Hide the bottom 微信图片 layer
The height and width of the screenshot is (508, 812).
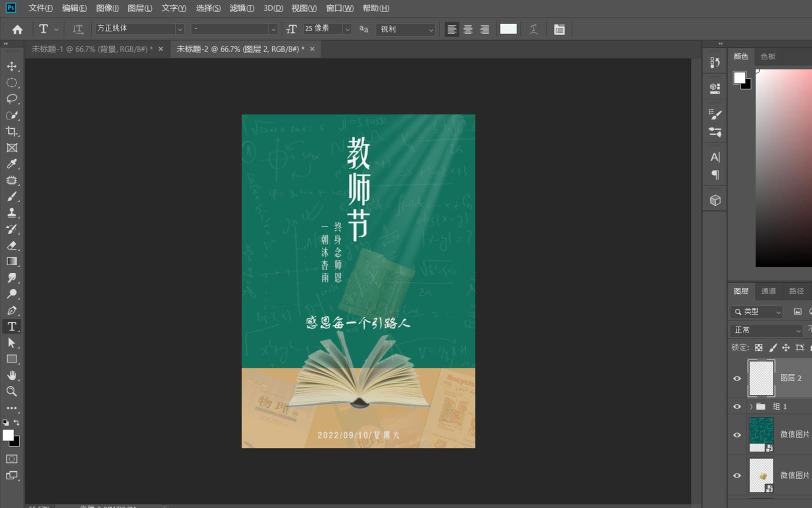[x=737, y=475]
